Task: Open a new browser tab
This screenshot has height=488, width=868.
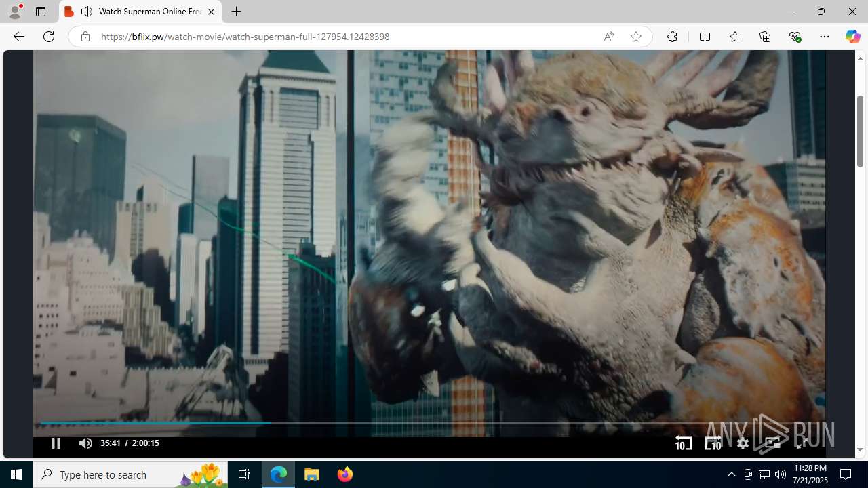Action: coord(236,12)
